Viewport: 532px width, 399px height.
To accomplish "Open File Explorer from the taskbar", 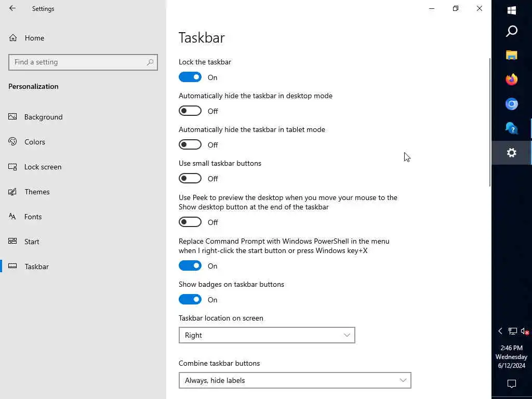I will coord(512,55).
